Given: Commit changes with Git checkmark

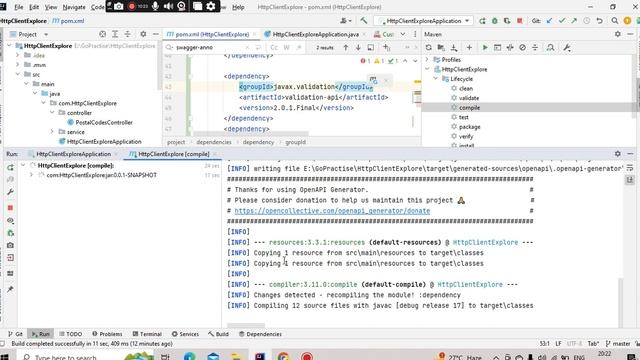Looking at the screenshot, I should pos(562,21).
